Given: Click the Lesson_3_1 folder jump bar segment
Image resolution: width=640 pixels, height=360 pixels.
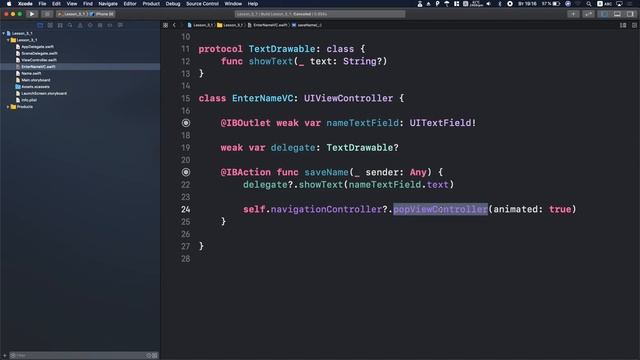Looking at the screenshot, I should tap(230, 25).
